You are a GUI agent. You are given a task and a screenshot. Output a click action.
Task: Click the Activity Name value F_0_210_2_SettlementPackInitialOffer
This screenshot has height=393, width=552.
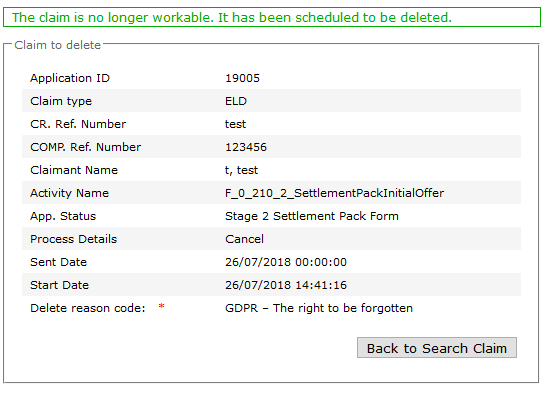click(x=334, y=193)
